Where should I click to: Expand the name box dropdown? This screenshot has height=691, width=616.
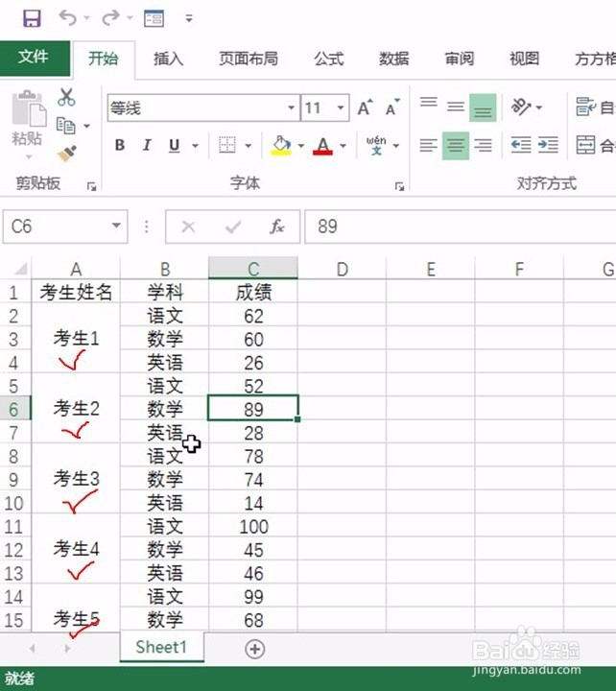click(116, 226)
